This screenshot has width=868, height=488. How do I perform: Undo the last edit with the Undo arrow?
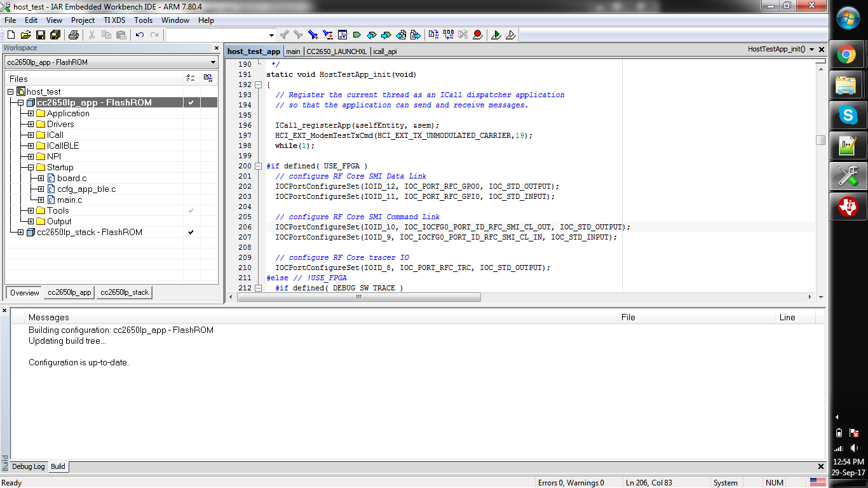click(139, 35)
